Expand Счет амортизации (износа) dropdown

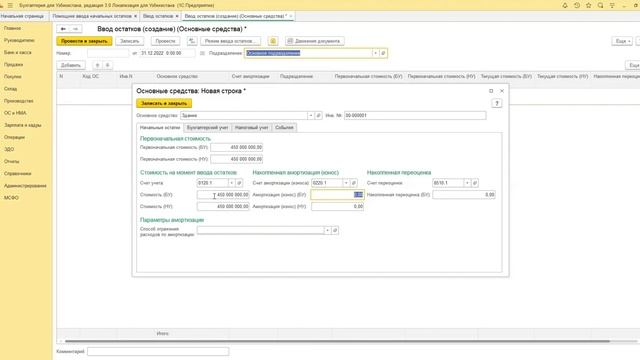click(x=346, y=183)
